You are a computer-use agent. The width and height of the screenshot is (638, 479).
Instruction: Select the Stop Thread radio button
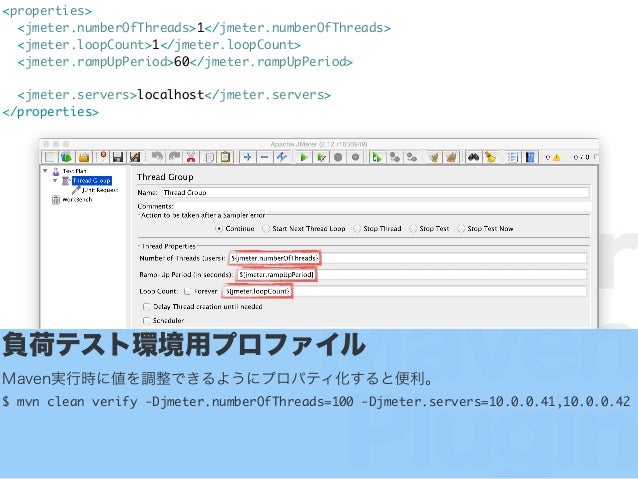[x=357, y=229]
